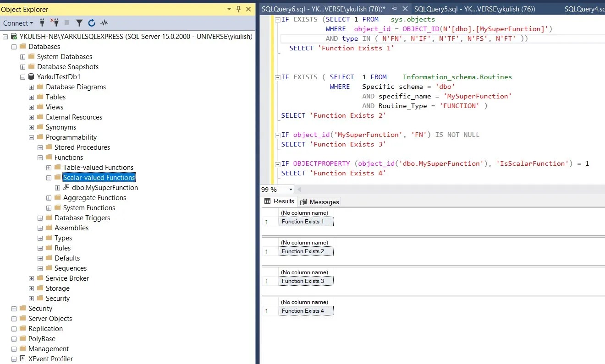
Task: Expand the Tables node
Action: (31, 97)
